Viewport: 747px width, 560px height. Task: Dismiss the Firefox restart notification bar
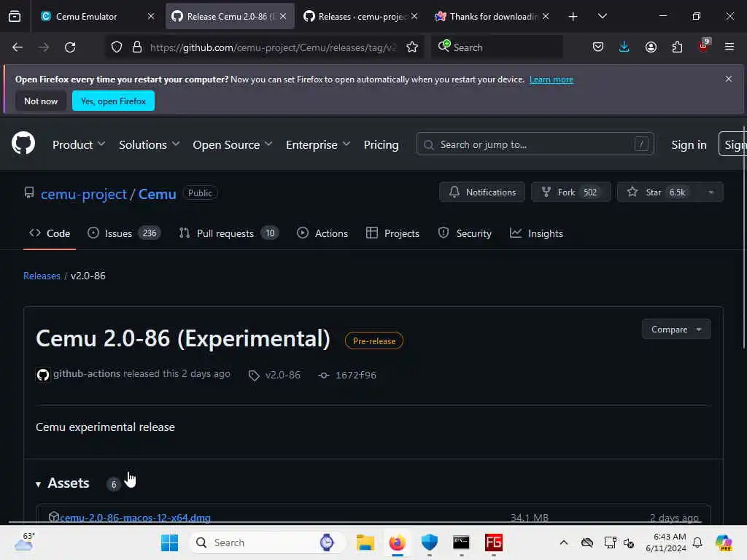pos(729,79)
